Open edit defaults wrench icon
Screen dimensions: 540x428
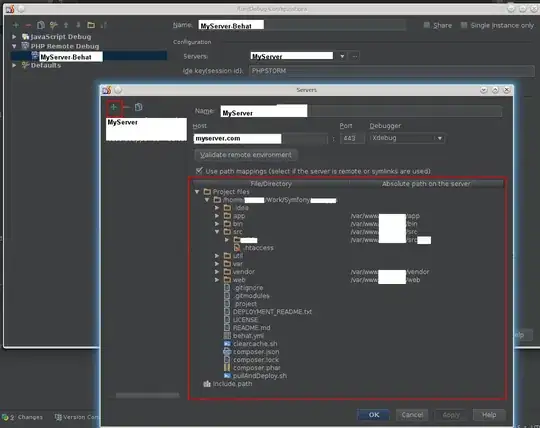(x=53, y=25)
